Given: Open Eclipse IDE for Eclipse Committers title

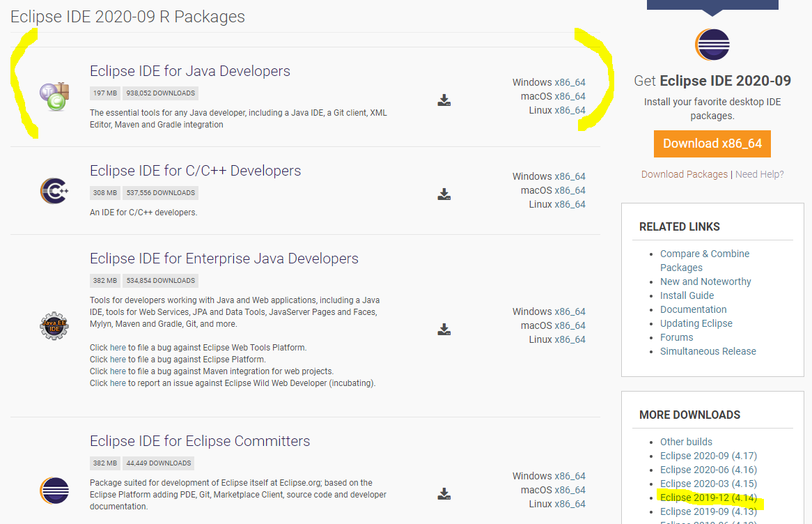Looking at the screenshot, I should 200,440.
